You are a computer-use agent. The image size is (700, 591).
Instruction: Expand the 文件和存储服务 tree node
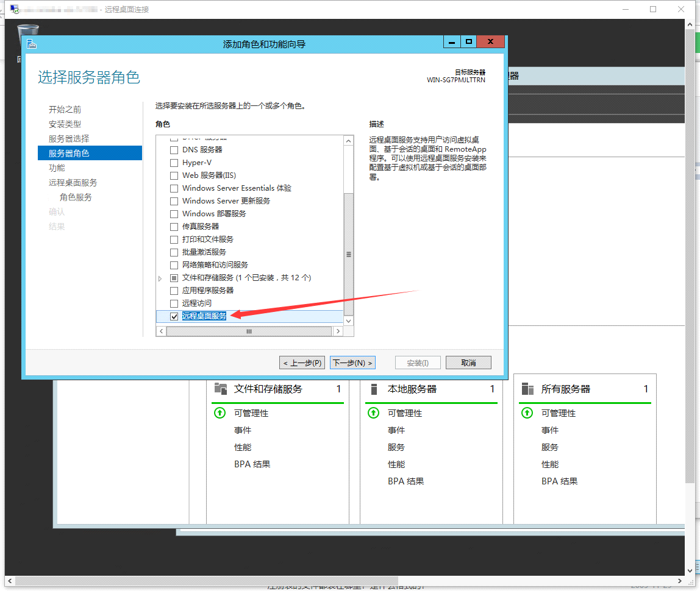tap(160, 278)
